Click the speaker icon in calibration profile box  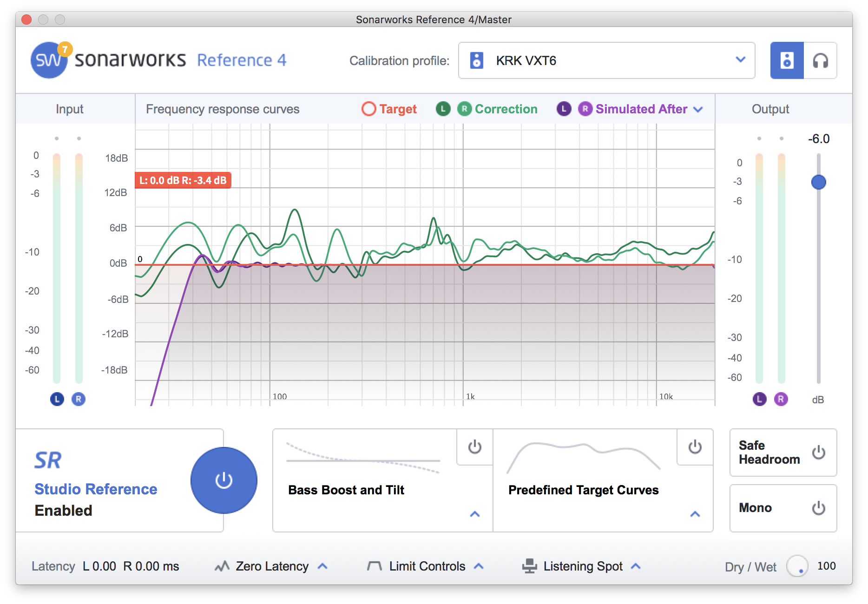click(x=477, y=60)
